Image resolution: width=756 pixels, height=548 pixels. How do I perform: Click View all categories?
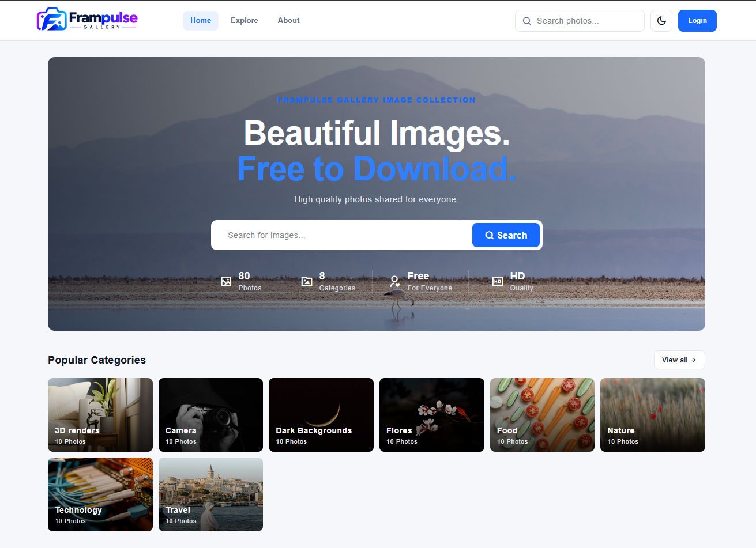point(679,360)
